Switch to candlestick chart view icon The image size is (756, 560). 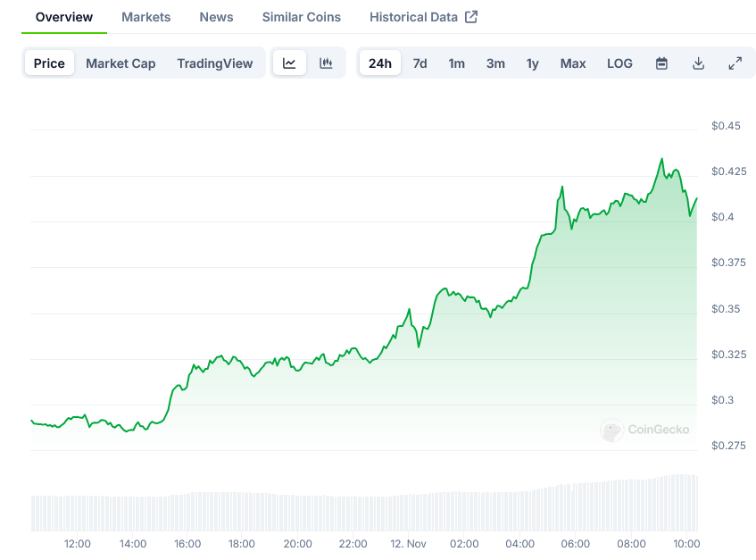point(326,63)
